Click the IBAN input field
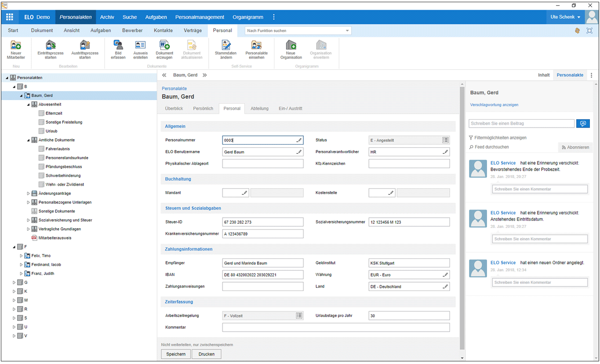 coord(263,275)
